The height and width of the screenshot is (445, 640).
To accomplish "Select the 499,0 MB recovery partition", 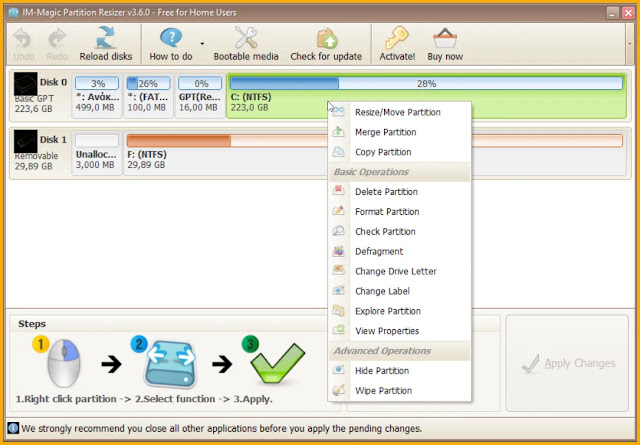I will click(97, 96).
